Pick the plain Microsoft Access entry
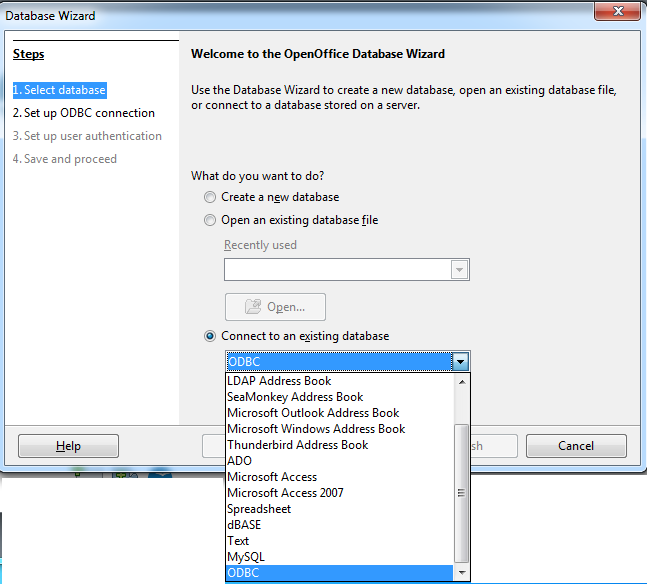The width and height of the screenshot is (647, 584). point(339,477)
